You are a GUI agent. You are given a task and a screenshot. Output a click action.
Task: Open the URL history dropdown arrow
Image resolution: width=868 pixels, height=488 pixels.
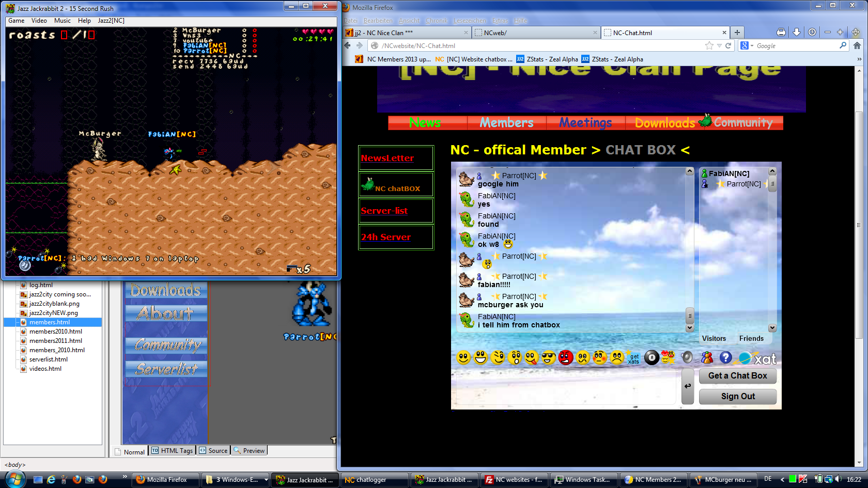pos(719,45)
